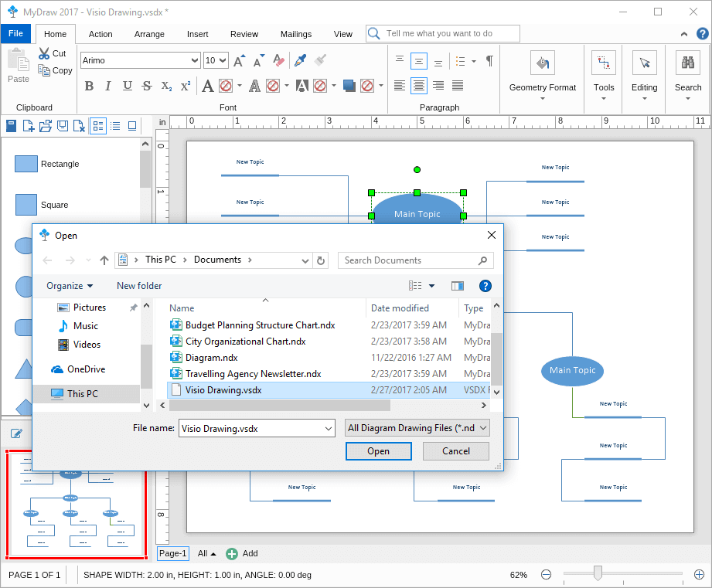Select the eyedropper format picker icon
Viewport: 712px width, 588px height.
point(300,60)
